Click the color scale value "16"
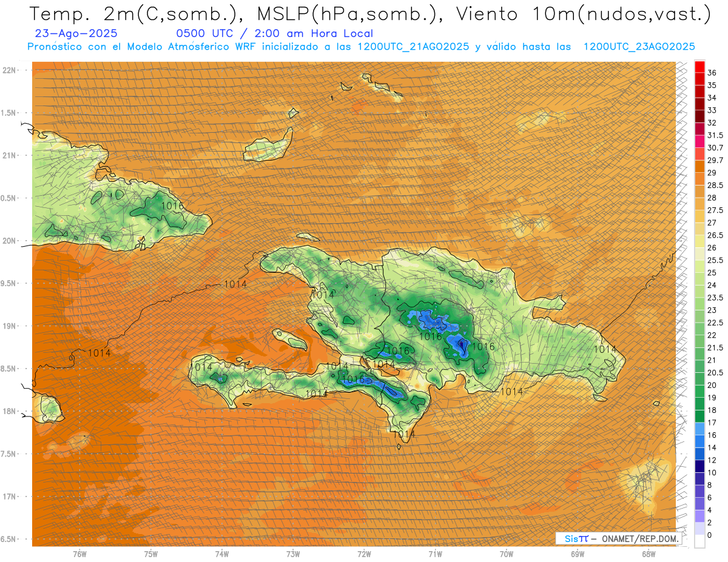The width and height of the screenshot is (728, 562). click(x=712, y=435)
